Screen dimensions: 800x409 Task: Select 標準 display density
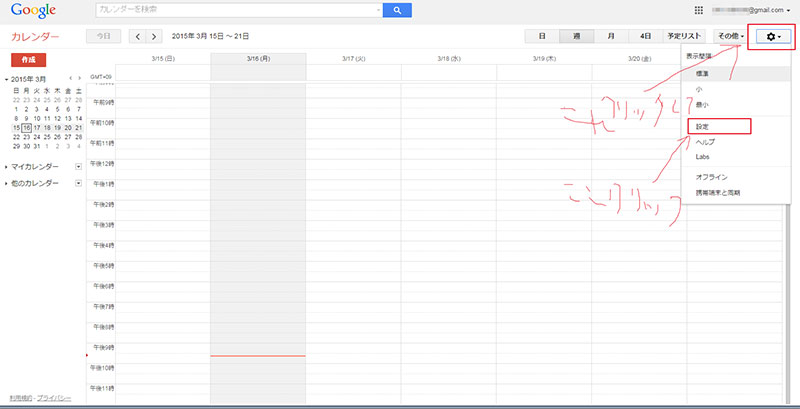736,73
